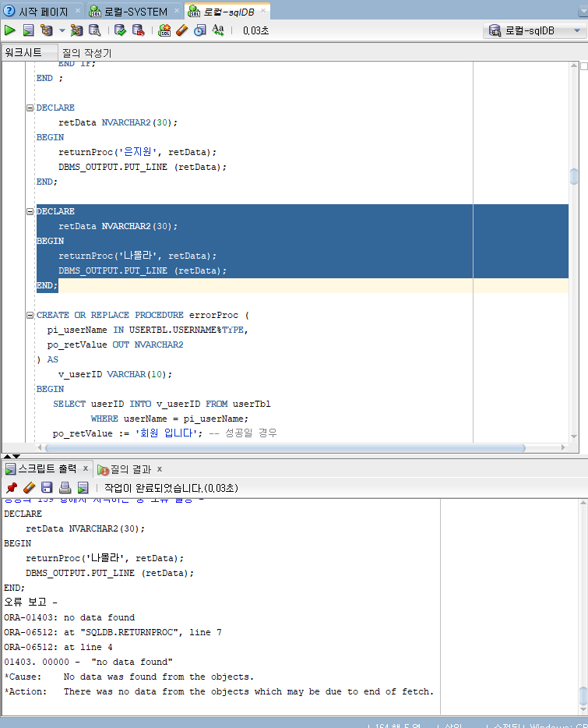Close the 로컬-sqlDB tab
The image size is (588, 728).
[x=263, y=10]
